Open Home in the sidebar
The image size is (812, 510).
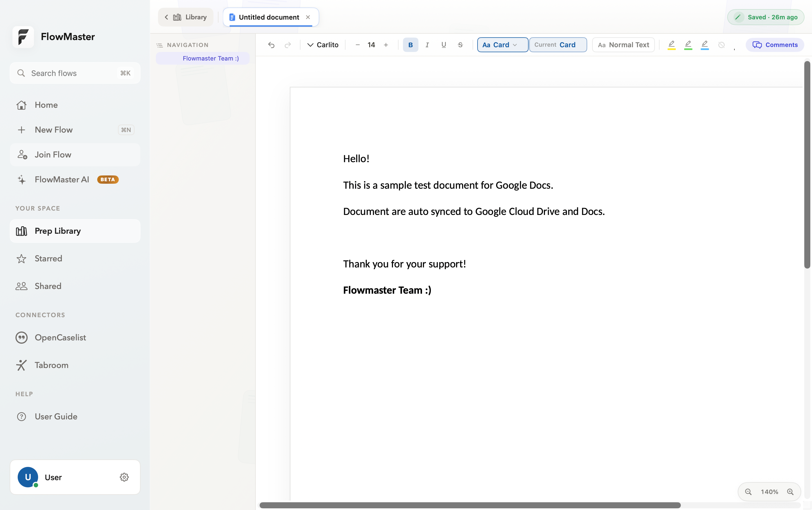[x=75, y=105]
